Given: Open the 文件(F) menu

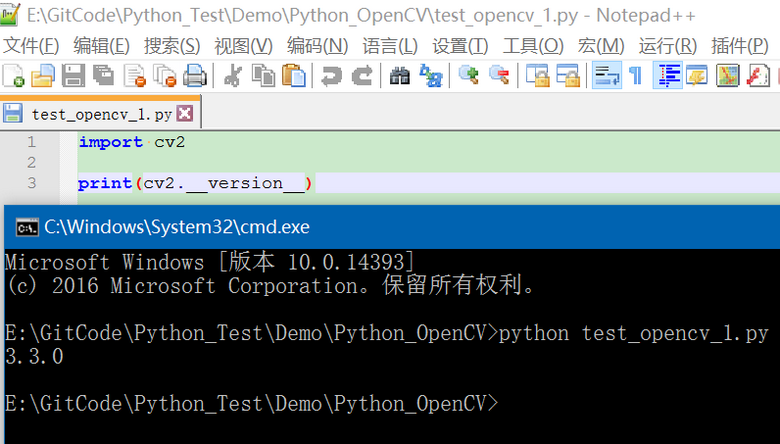Looking at the screenshot, I should [31, 46].
